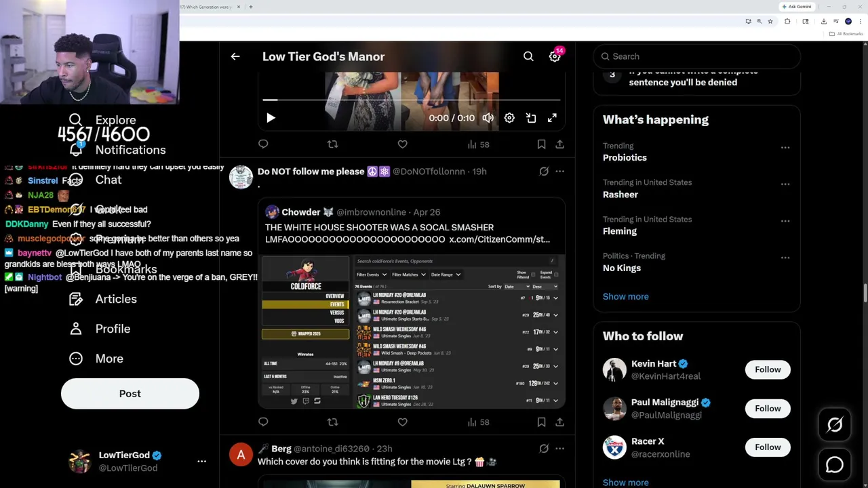Show more under Who to follow
Image resolution: width=868 pixels, height=488 pixels.
[625, 483]
